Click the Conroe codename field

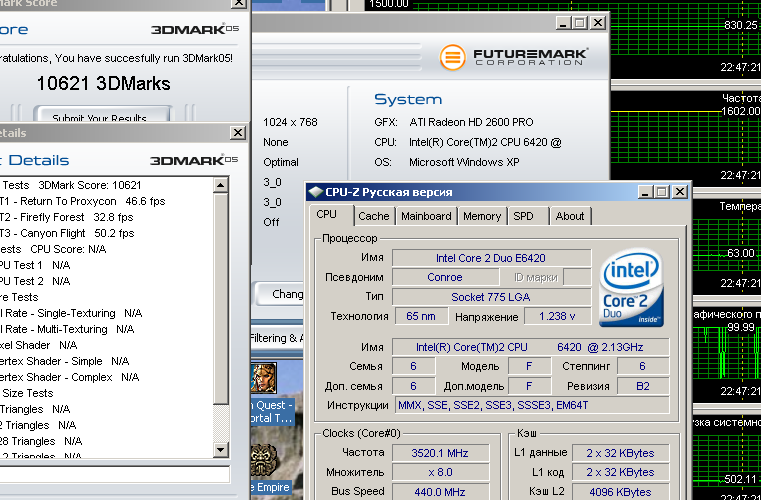[x=445, y=277]
